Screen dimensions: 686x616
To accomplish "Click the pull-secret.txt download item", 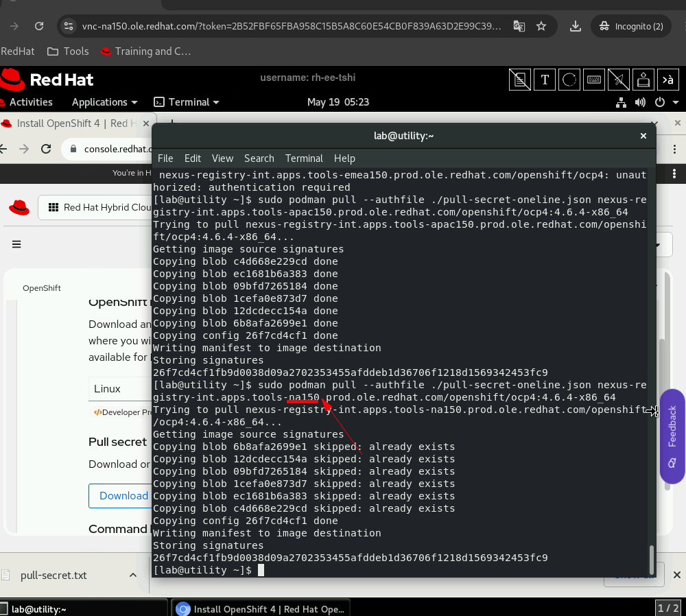I will tap(54, 576).
